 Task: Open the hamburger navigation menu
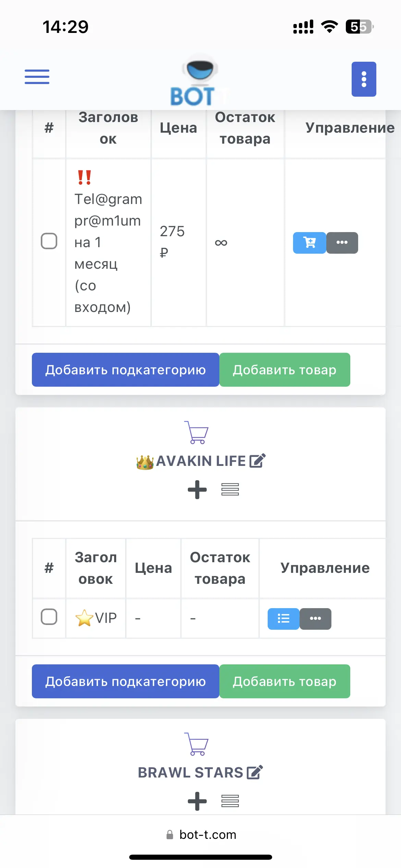tap(37, 76)
